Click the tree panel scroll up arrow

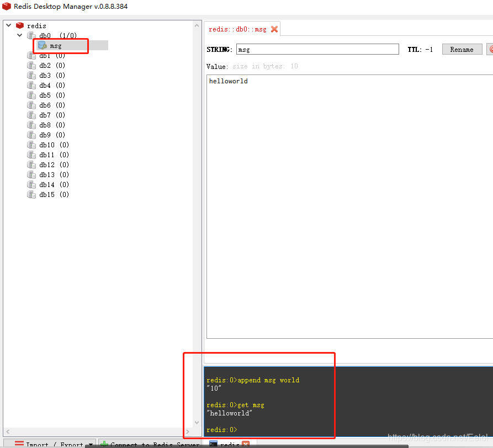[x=197, y=25]
